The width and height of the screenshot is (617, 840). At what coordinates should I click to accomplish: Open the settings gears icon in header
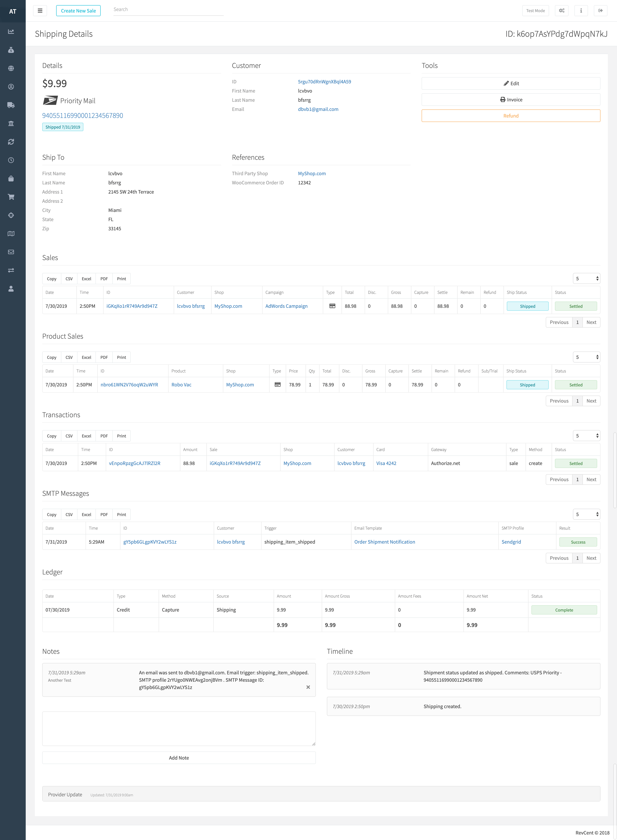561,10
